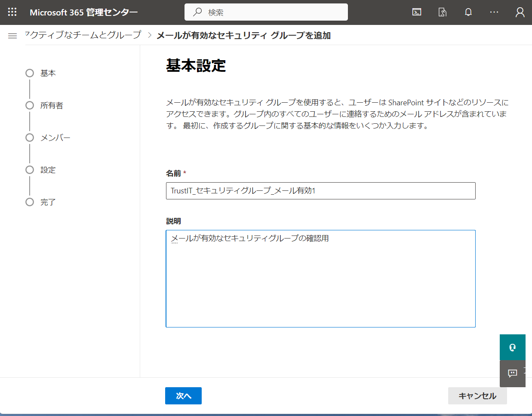Select the 完了 wizard step
Viewport: 532px width, 416px height.
click(41, 202)
